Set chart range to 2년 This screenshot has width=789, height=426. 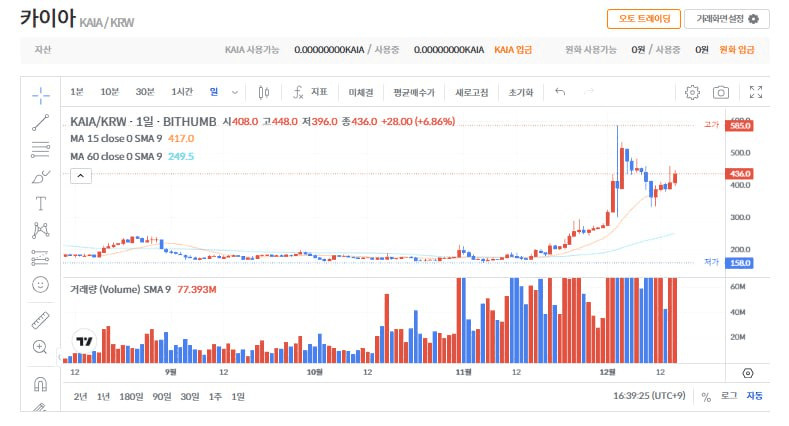[x=81, y=397]
